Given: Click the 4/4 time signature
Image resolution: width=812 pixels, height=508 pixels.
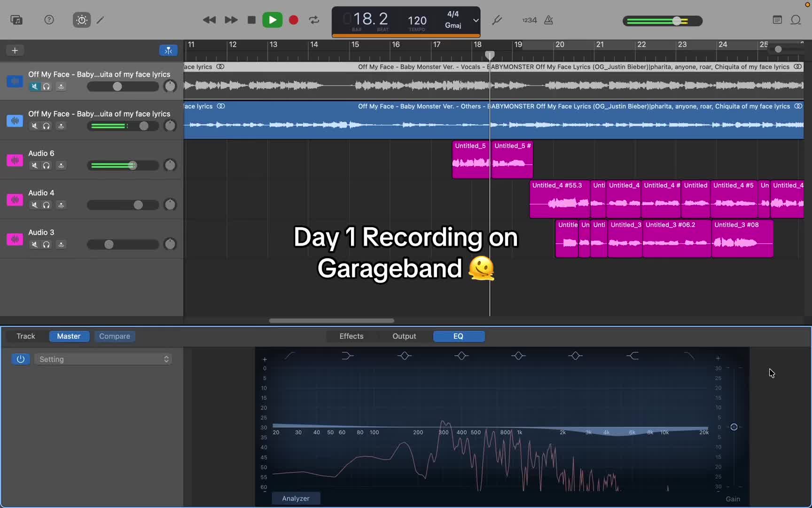Looking at the screenshot, I should point(453,14).
